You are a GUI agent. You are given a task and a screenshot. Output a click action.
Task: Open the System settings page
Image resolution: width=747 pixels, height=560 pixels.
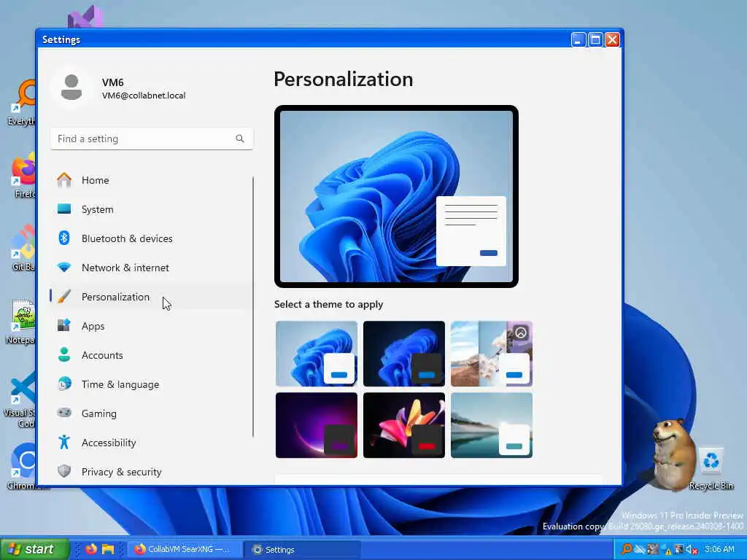point(152,209)
